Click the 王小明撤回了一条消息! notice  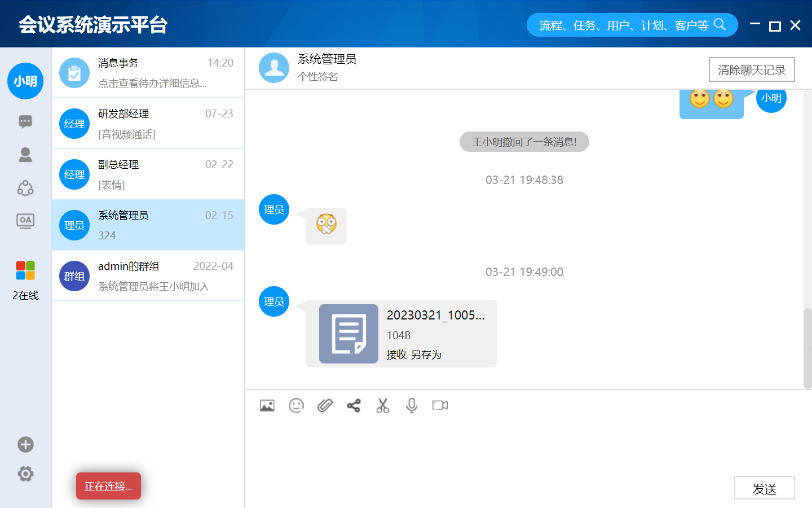(524, 142)
